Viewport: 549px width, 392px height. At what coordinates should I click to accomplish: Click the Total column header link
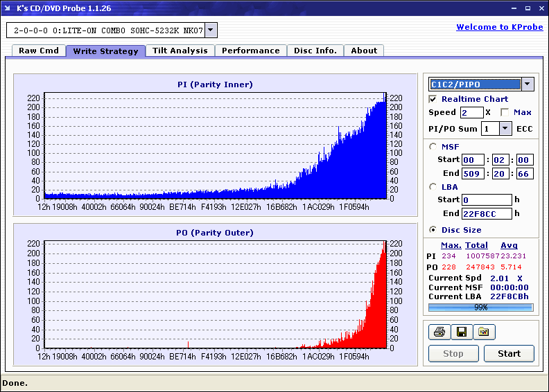pyautogui.click(x=476, y=245)
